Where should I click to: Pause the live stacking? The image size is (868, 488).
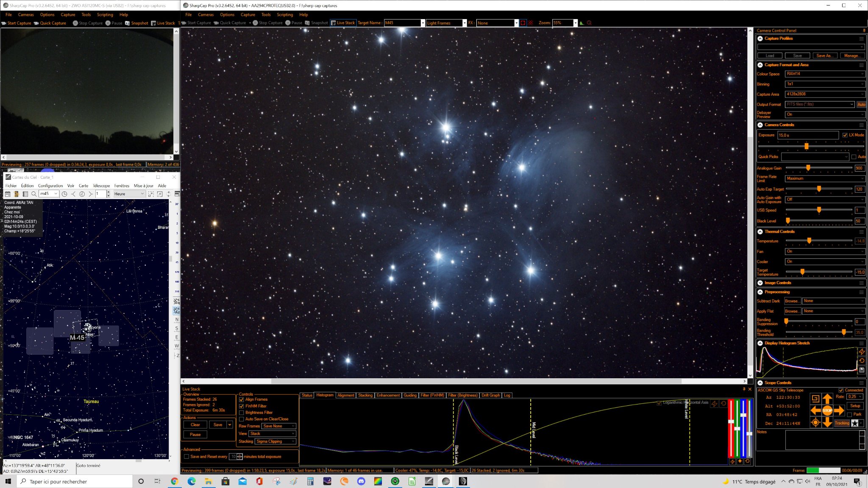[x=195, y=435]
